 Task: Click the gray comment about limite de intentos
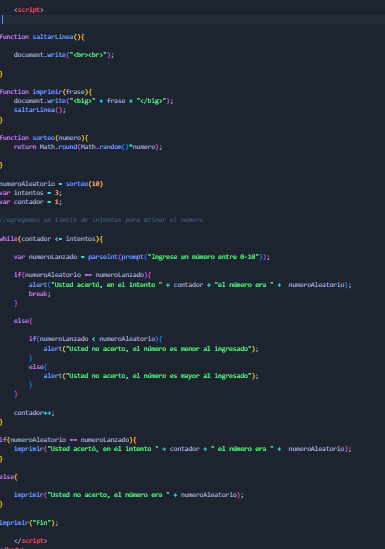click(x=102, y=220)
